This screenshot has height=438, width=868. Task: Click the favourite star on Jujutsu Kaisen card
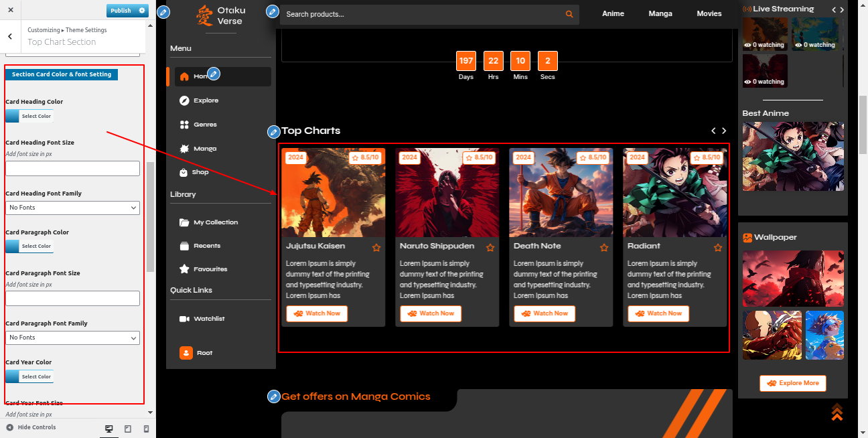point(376,248)
